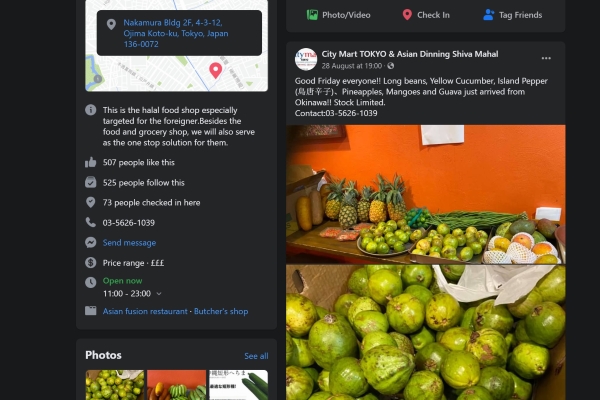Open the Send message link
The height and width of the screenshot is (400, 600).
(129, 243)
